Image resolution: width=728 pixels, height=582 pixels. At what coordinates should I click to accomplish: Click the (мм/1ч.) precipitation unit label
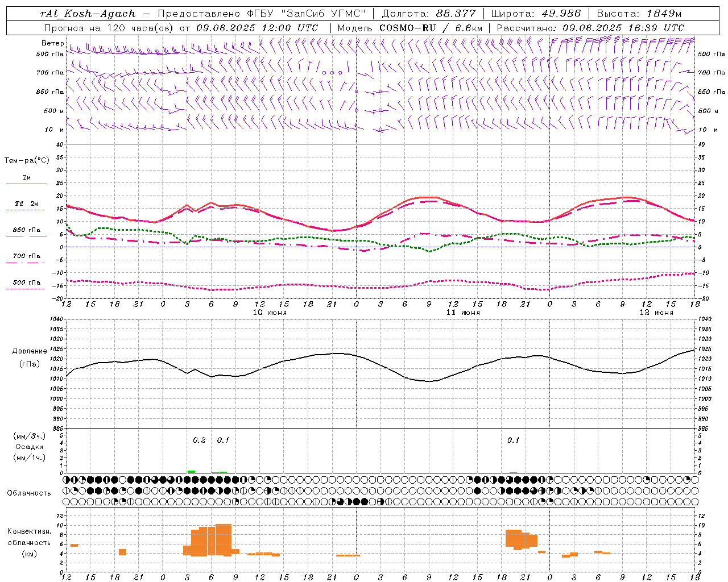pyautogui.click(x=30, y=458)
